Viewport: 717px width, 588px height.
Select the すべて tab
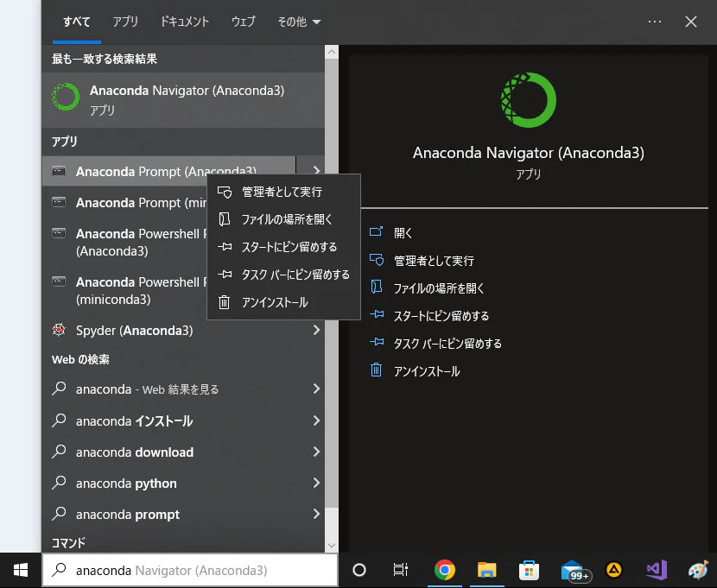tap(76, 22)
